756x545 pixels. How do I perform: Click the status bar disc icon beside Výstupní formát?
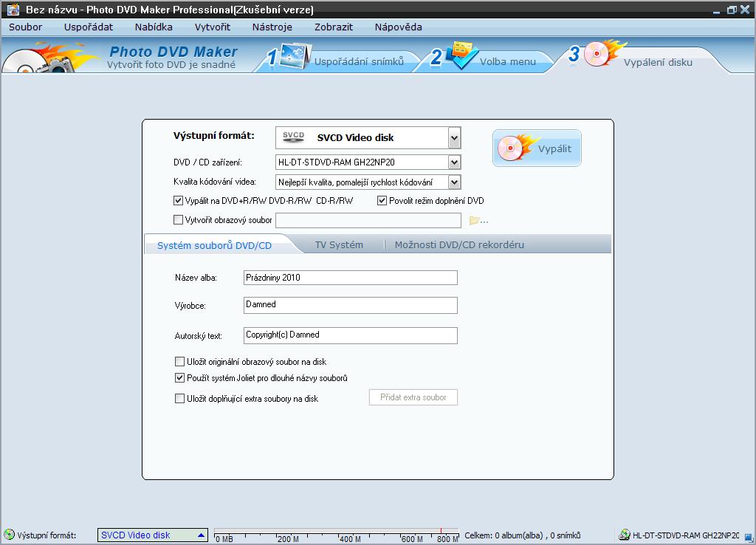(x=9, y=535)
